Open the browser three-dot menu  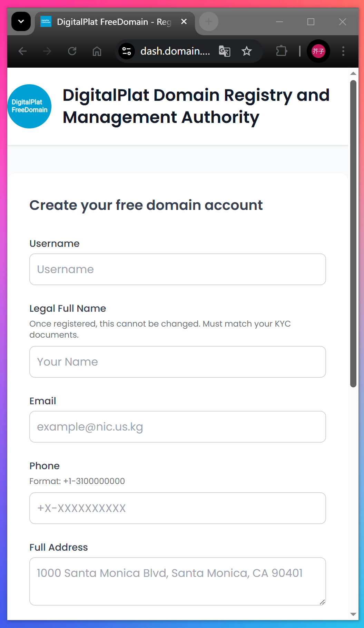tap(343, 51)
